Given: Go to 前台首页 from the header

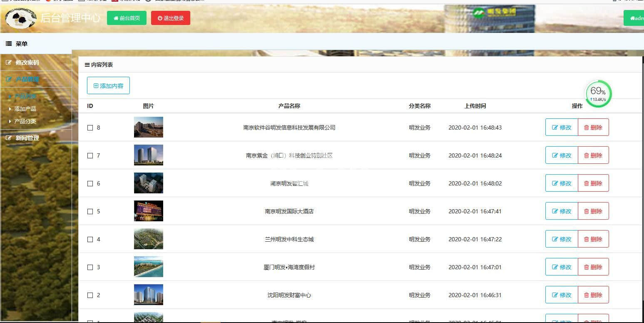Looking at the screenshot, I should 127,18.
